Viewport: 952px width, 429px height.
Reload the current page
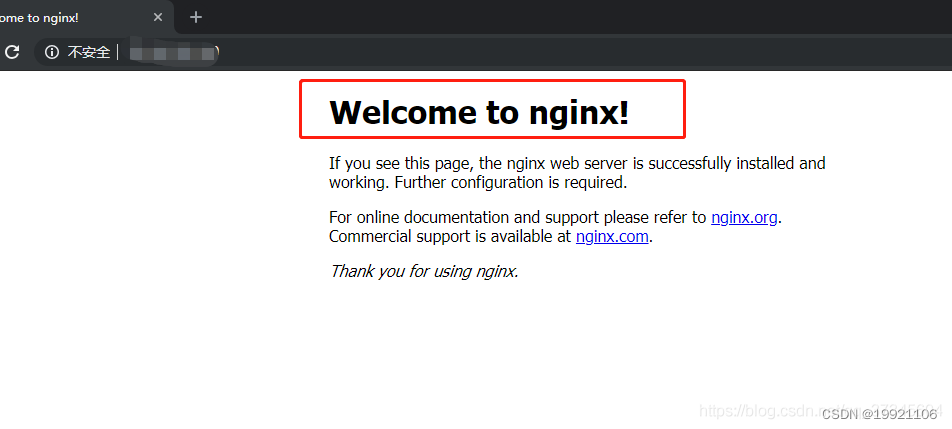pos(12,52)
